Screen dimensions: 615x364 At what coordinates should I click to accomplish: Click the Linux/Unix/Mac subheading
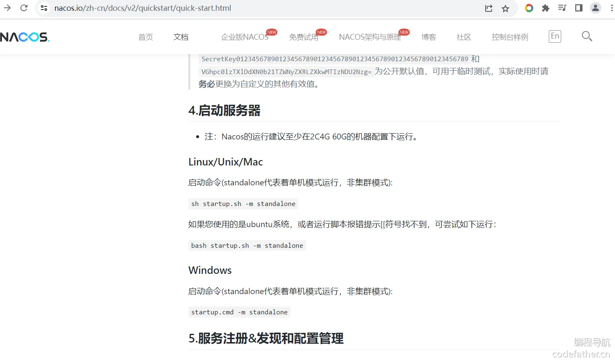[226, 162]
